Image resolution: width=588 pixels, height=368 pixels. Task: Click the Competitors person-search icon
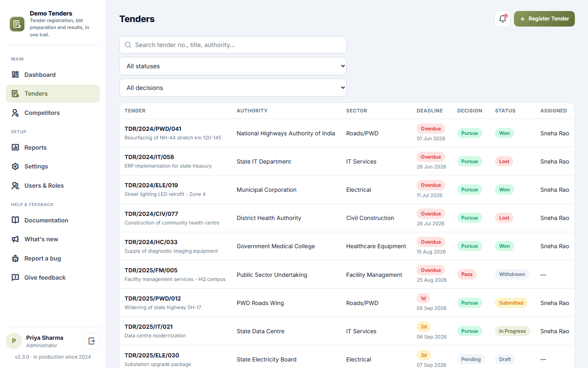point(16,113)
